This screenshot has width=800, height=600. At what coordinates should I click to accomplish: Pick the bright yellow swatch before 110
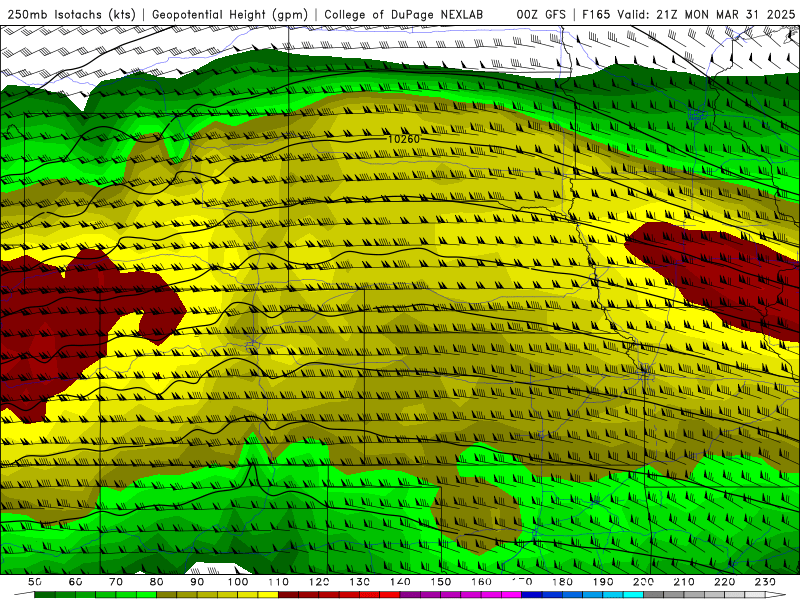point(268,595)
